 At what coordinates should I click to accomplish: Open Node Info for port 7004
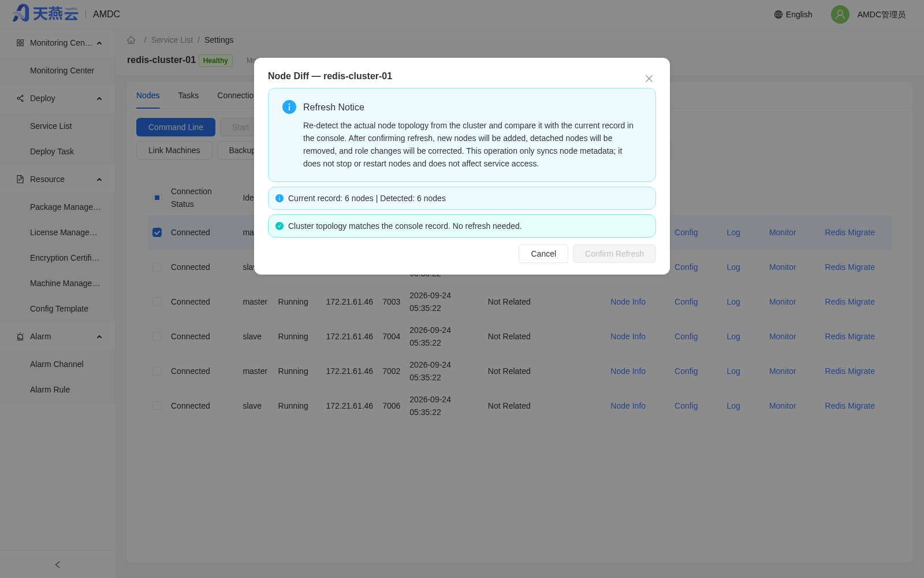(628, 336)
